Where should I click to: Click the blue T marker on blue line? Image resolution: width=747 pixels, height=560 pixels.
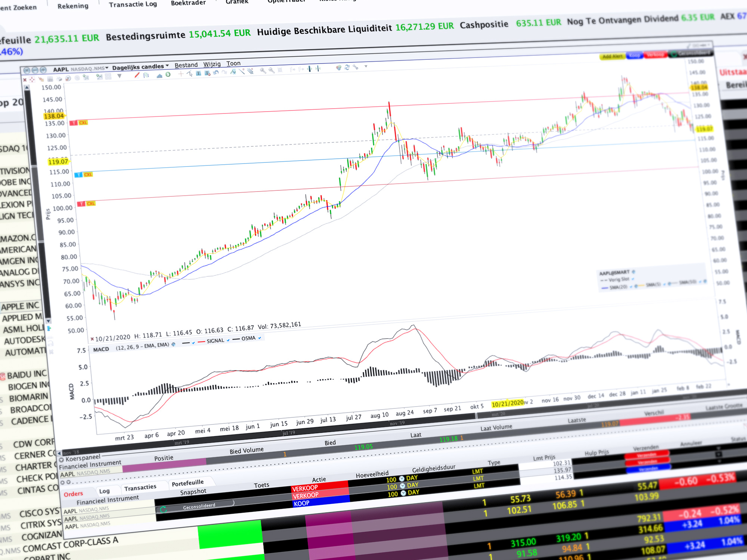point(78,175)
